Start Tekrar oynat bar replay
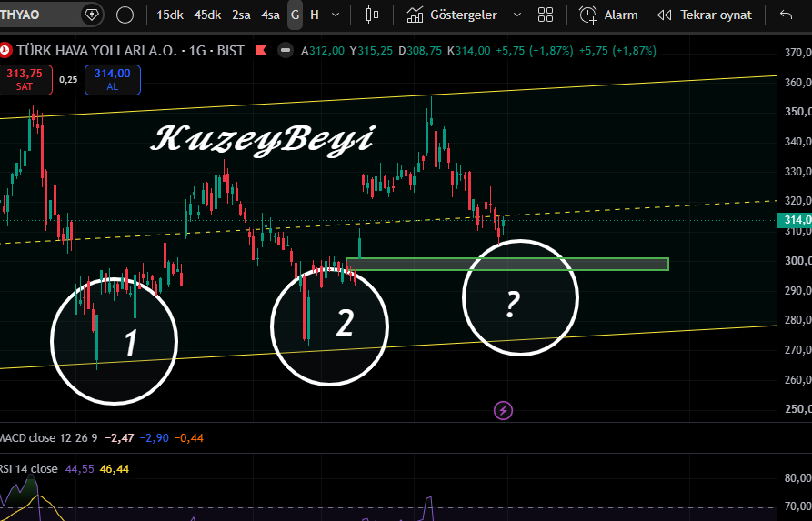The width and height of the screenshot is (812, 521). coord(705,15)
